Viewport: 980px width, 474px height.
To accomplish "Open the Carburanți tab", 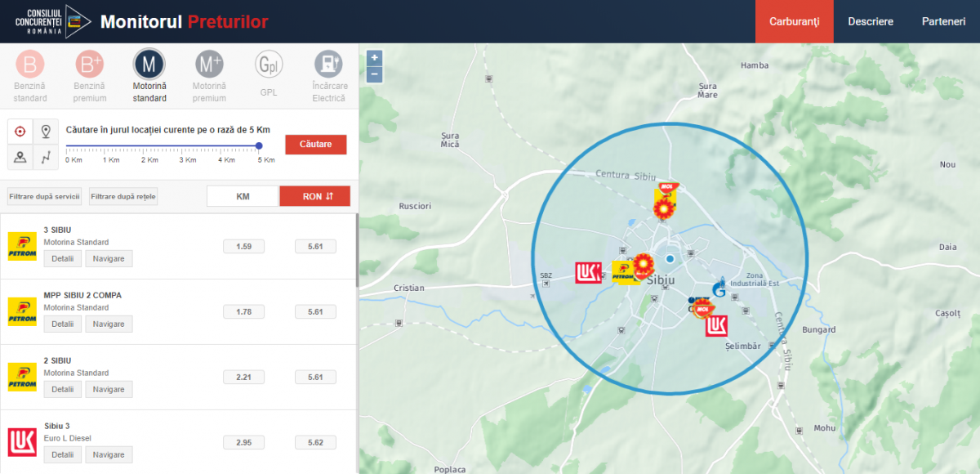I will tap(795, 21).
